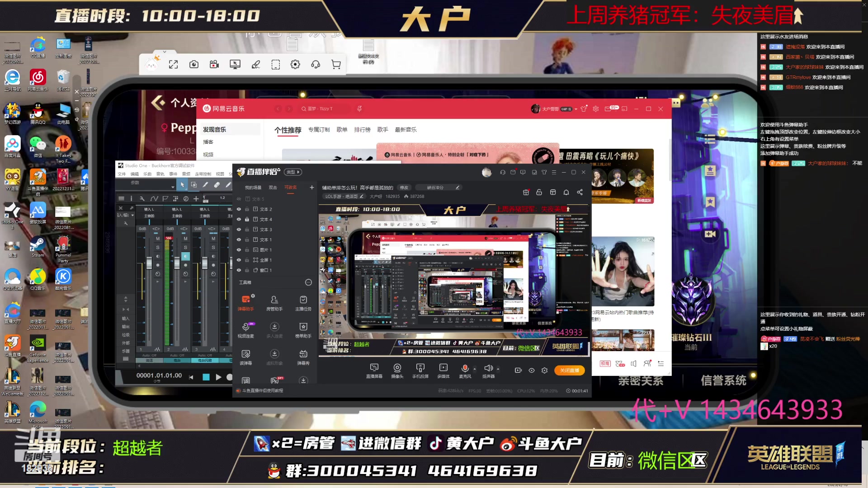The height and width of the screenshot is (488, 868).
Task: Open 网易云音乐 desktop shortcut
Action: [x=38, y=80]
